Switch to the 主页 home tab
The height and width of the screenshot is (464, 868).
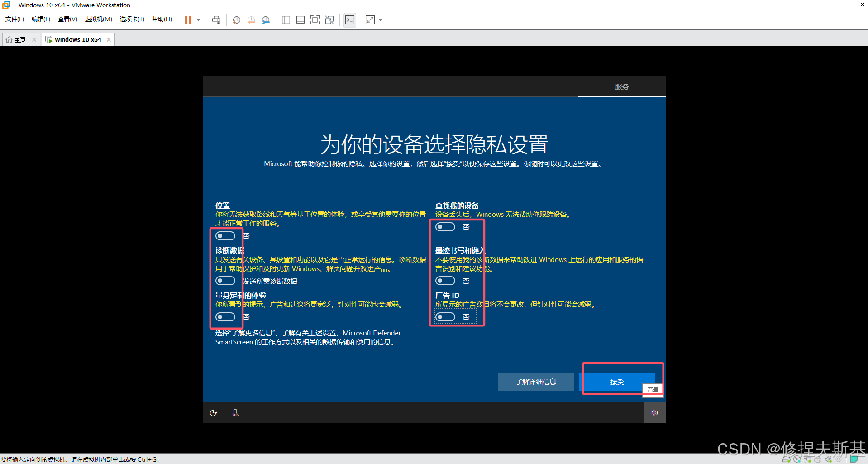pyautogui.click(x=20, y=40)
